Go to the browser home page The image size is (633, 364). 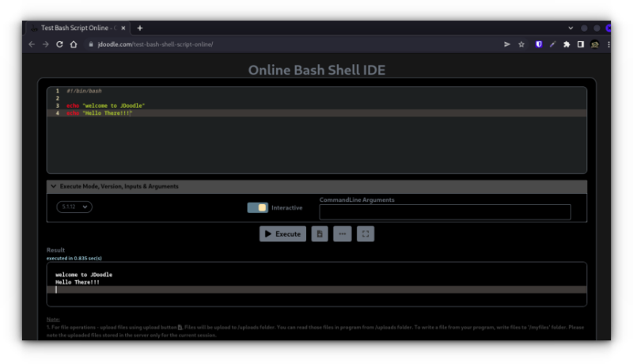[x=74, y=44]
